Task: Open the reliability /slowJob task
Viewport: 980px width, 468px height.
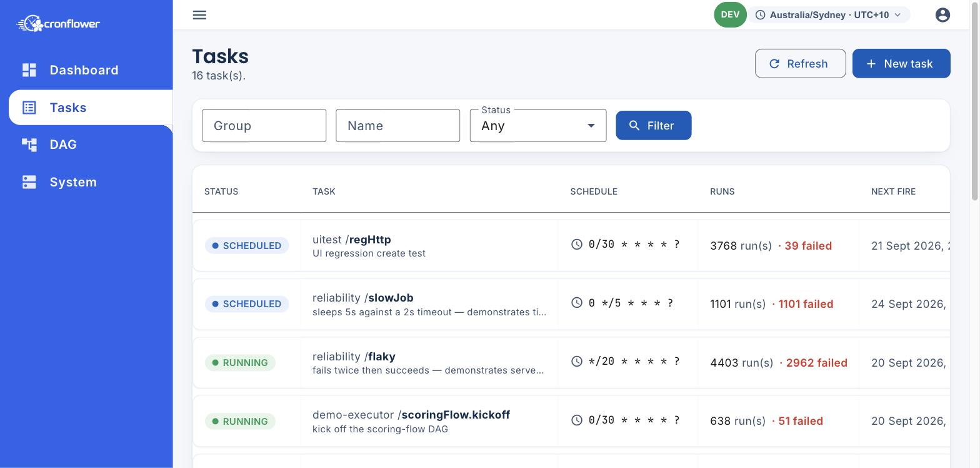Action: tap(363, 298)
